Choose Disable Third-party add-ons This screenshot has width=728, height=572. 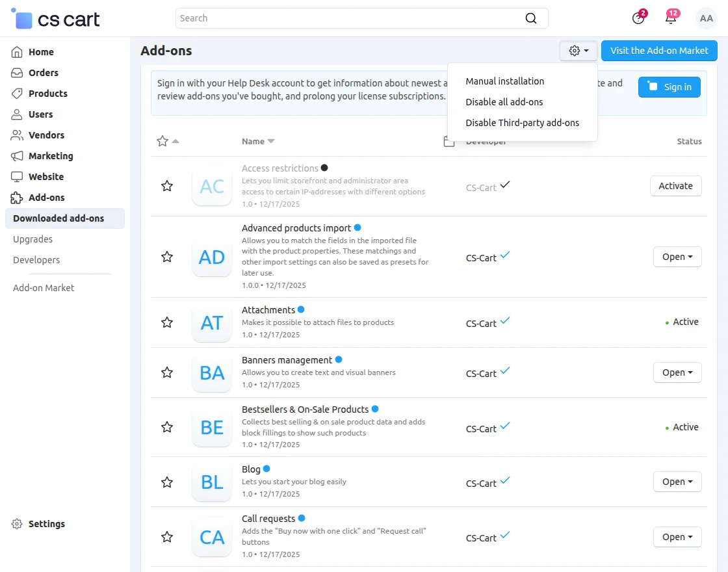coord(523,123)
